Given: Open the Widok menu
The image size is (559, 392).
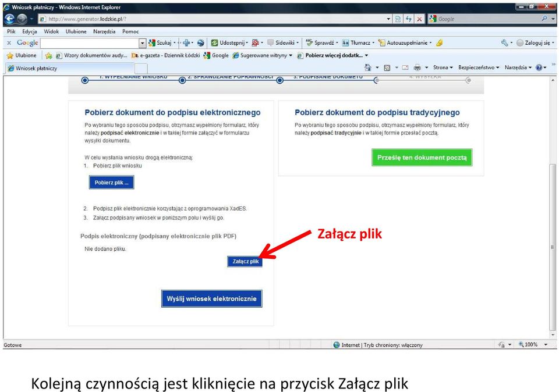Looking at the screenshot, I should [x=51, y=31].
